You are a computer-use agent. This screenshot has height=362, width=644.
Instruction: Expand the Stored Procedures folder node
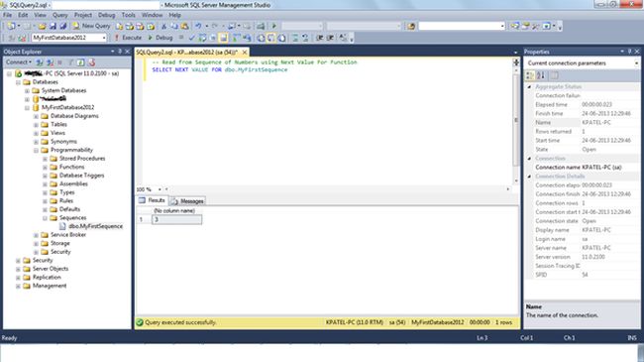tap(46, 159)
